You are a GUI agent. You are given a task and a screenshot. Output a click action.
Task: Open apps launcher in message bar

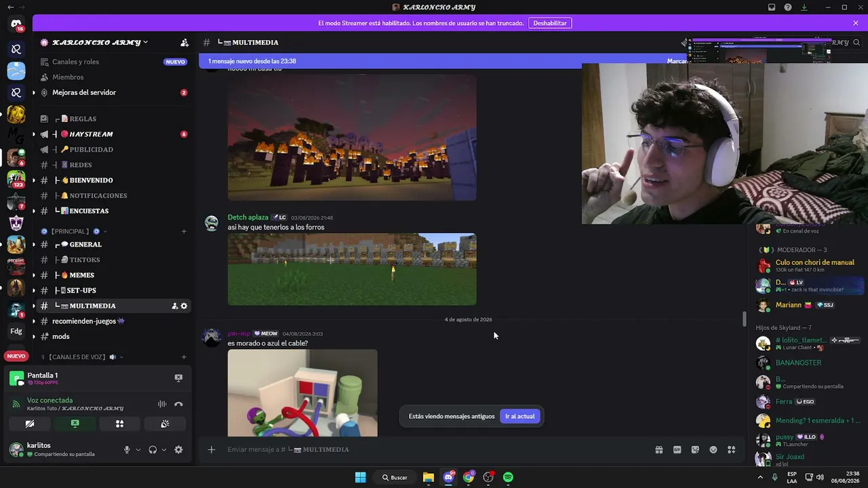731,449
